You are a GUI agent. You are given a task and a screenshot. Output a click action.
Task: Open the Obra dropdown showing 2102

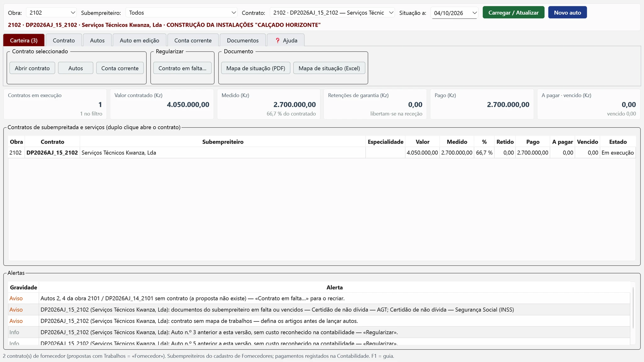[52, 13]
